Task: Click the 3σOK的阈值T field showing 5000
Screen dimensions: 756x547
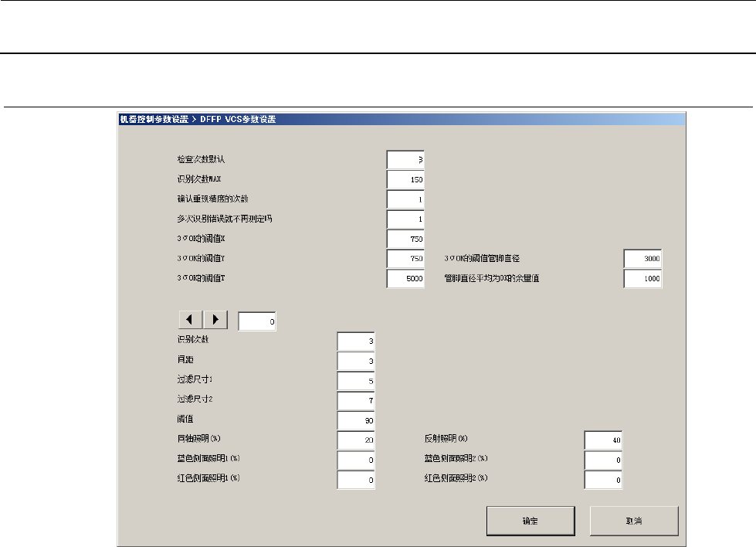Action: click(405, 278)
